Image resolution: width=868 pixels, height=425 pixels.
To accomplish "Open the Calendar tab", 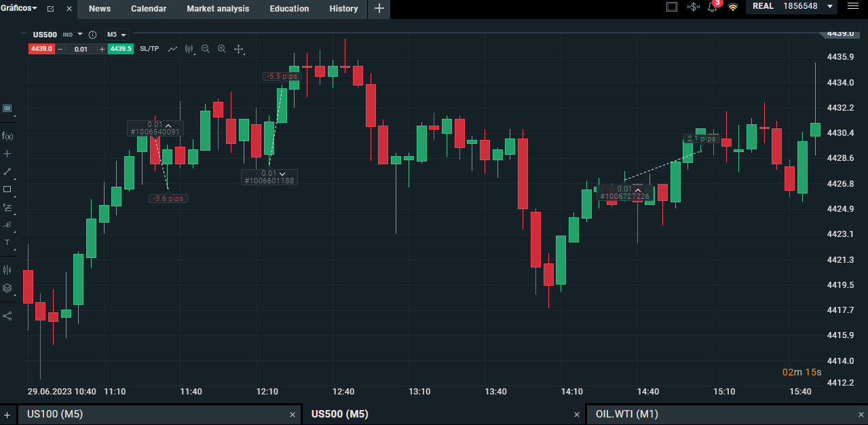I will [x=149, y=9].
